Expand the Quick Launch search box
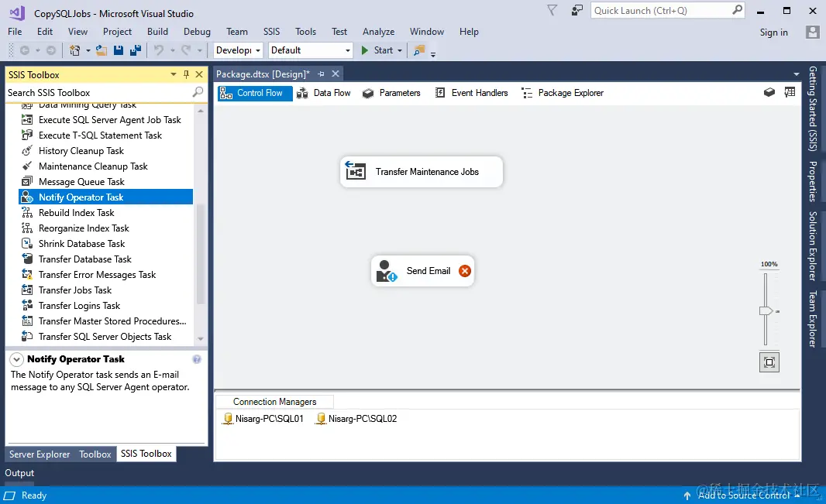The image size is (826, 504). click(663, 11)
